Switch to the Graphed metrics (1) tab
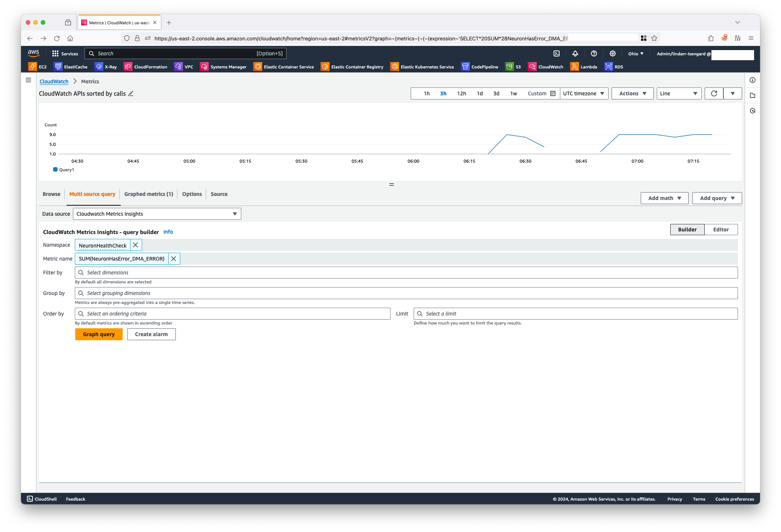The image size is (781, 532). (x=148, y=194)
